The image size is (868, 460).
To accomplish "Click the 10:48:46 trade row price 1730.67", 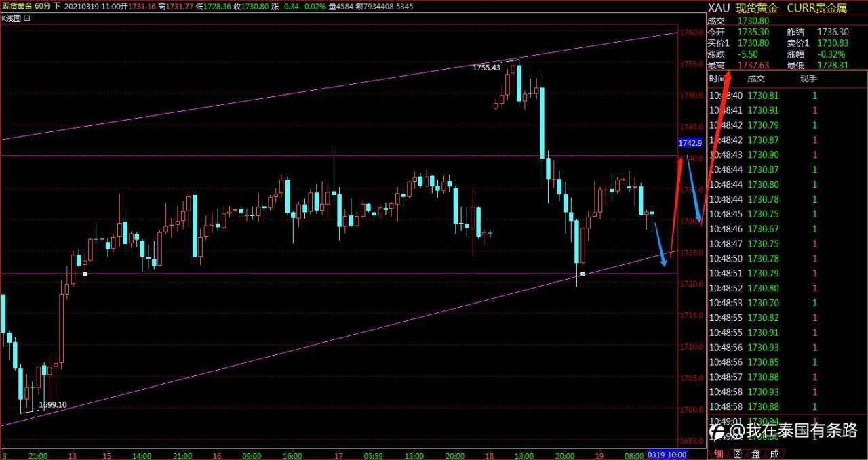I will [763, 228].
